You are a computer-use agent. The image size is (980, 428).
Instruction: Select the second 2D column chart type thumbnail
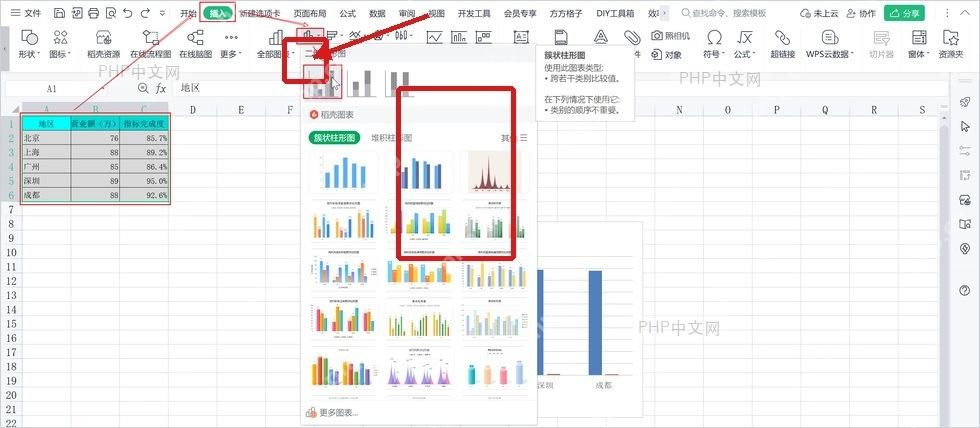(x=362, y=82)
